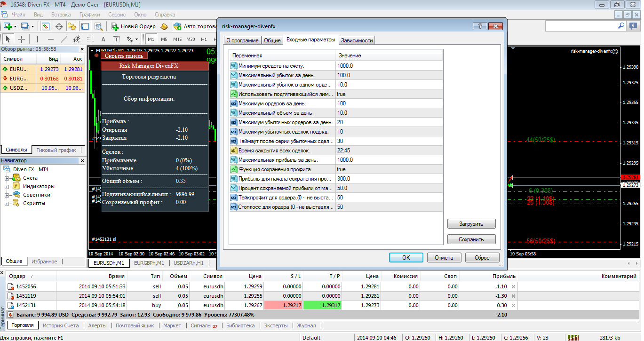Open 'Сигналы' terminal tab

(204, 325)
